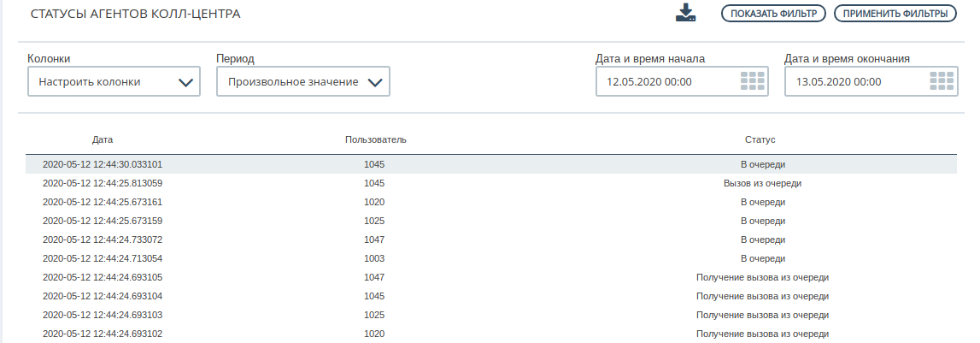Select the row dated 12:44:30.033101
This screenshot has width=980, height=343.
490,164
